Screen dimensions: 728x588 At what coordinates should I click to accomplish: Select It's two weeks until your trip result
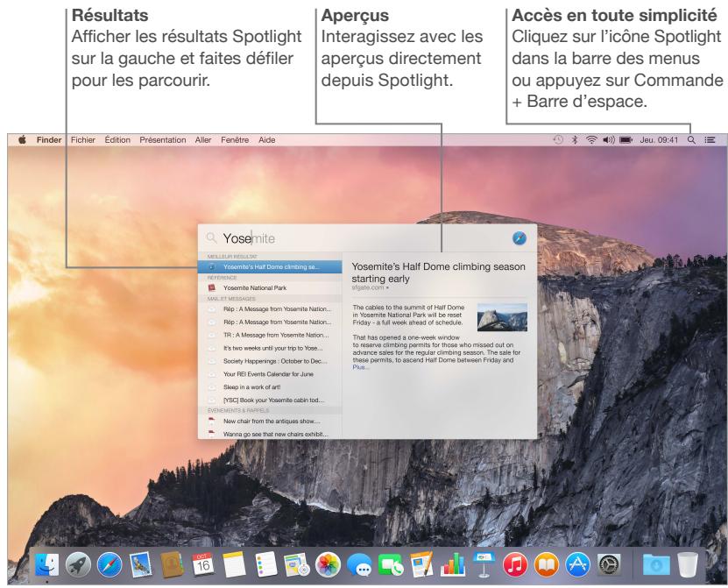[270, 348]
